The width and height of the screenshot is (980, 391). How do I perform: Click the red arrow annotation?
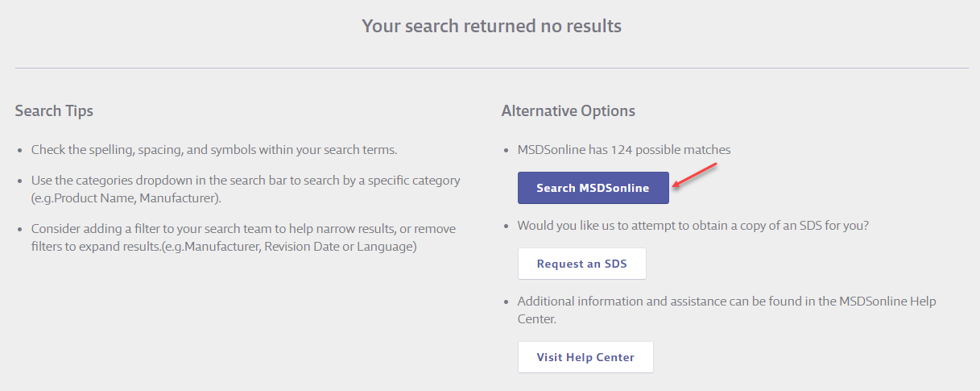click(x=694, y=176)
